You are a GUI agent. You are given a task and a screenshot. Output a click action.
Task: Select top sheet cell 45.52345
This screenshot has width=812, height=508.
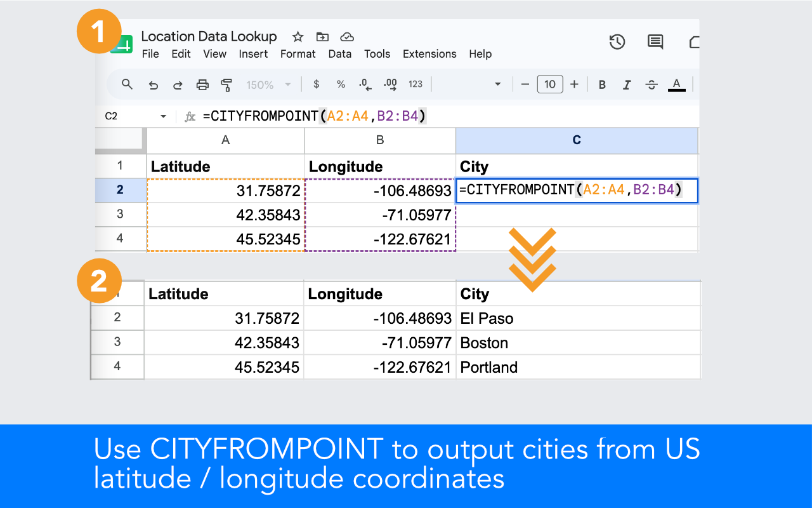225,239
